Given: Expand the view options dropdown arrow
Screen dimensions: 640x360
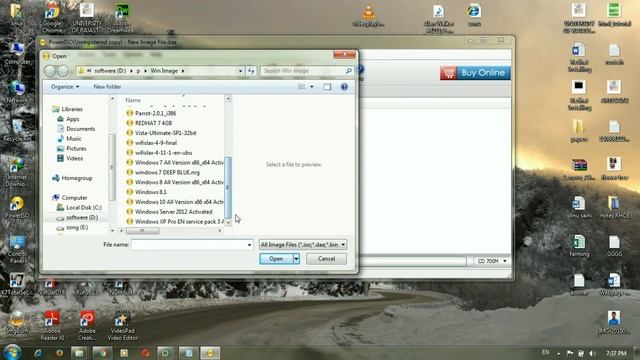Looking at the screenshot, I should pyautogui.click(x=312, y=87).
